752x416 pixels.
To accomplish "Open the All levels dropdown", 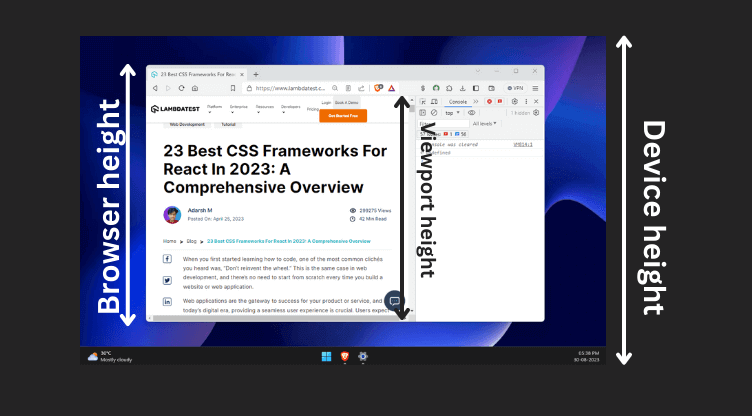I will coord(484,124).
